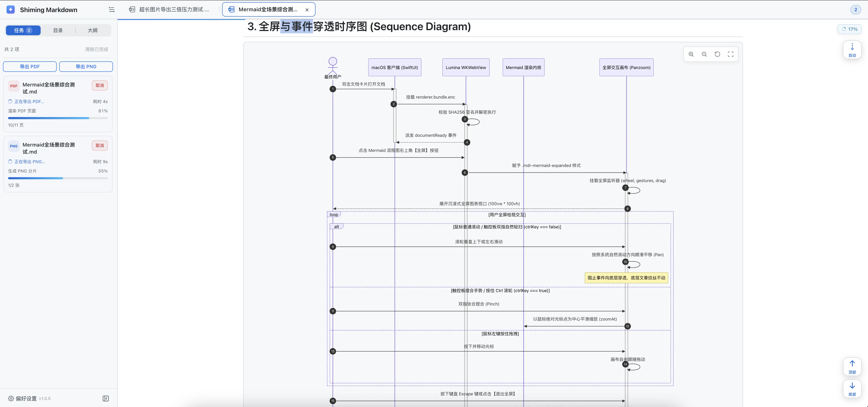Switch to the 目录 tab

click(58, 30)
